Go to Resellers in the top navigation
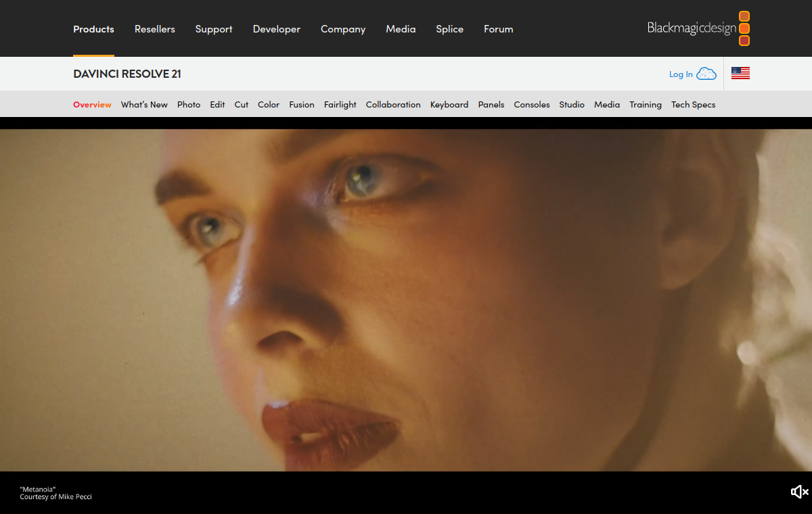This screenshot has height=514, width=812. pos(155,29)
